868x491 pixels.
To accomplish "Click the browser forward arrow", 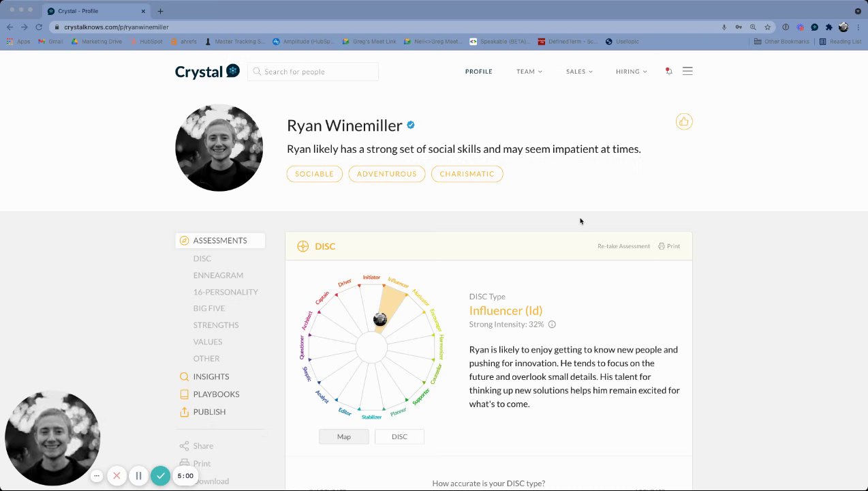I will 24,27.
